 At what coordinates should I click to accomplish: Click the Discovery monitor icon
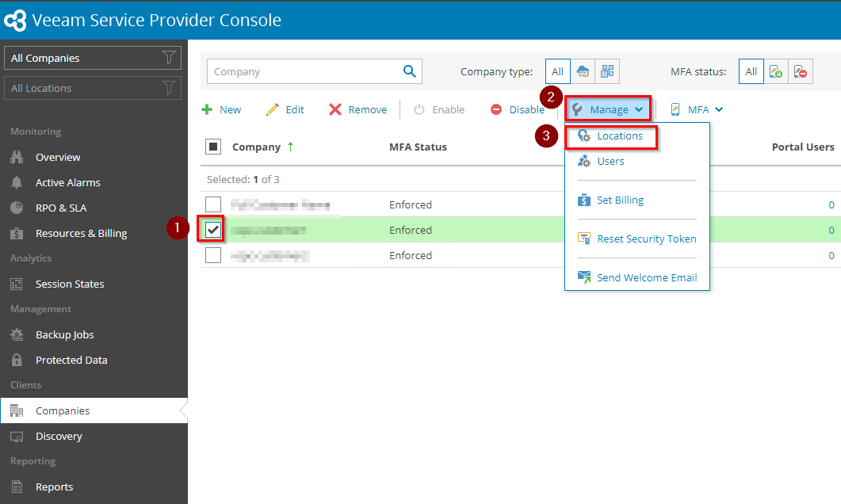17,437
